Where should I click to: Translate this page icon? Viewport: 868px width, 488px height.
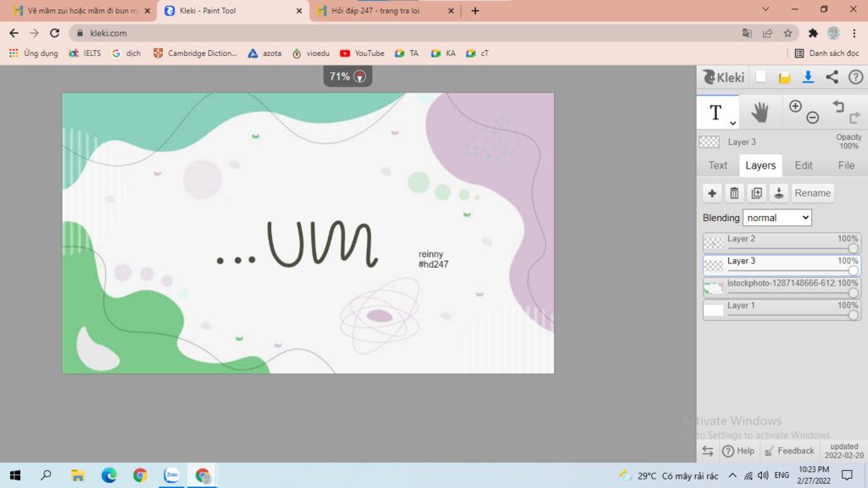click(747, 33)
